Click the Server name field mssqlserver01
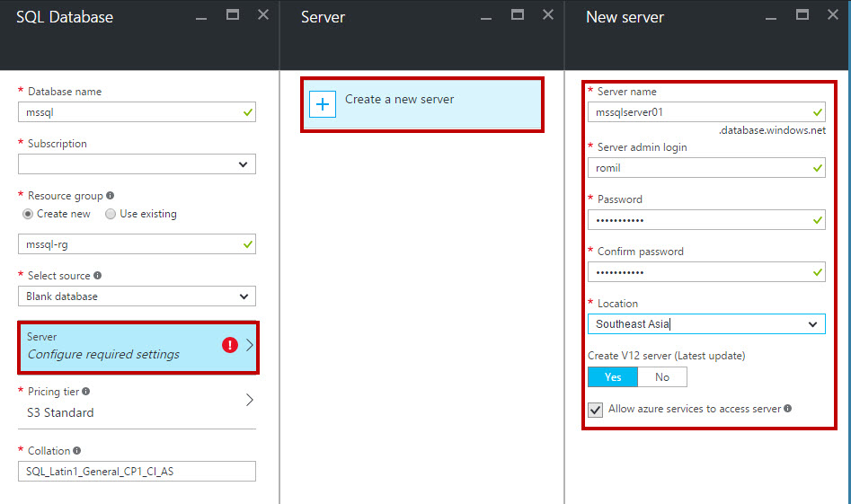This screenshot has height=504, width=851. click(706, 112)
